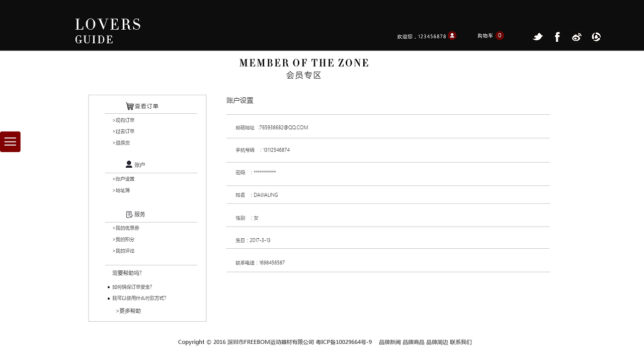Open 现有订单 in the sidebar

coord(124,120)
